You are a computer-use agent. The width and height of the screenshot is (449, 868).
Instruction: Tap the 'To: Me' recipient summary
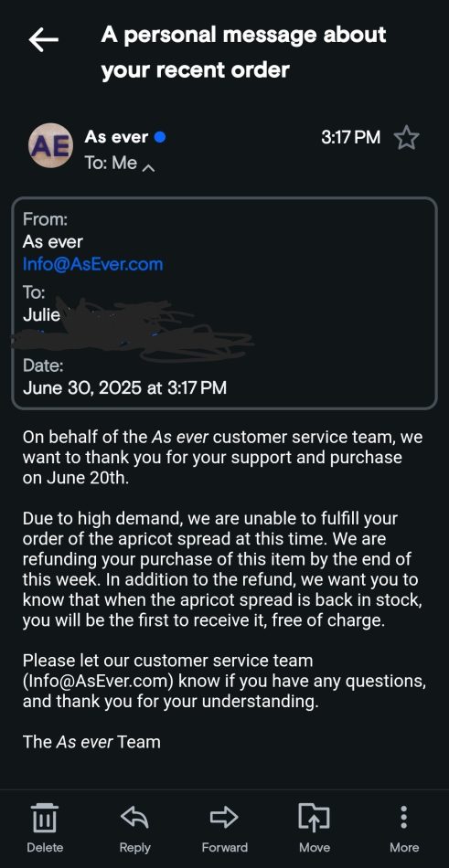tap(111, 163)
